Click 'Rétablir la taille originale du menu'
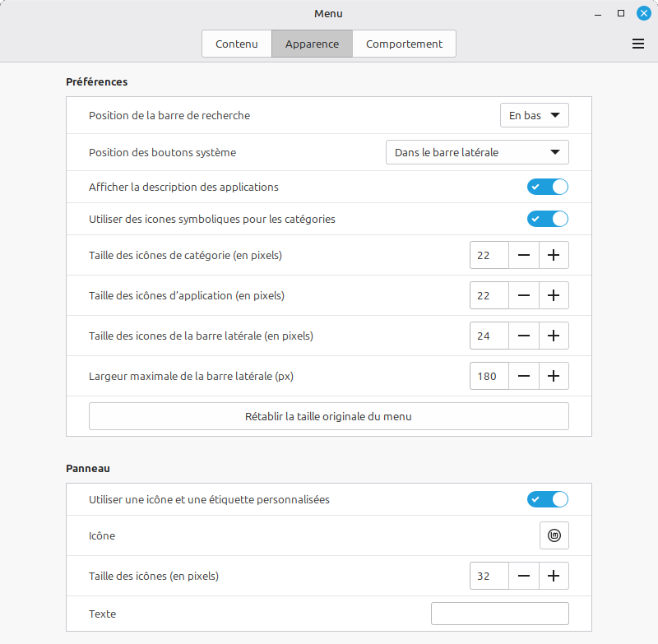Viewport: 658px width, 644px height. tap(328, 416)
